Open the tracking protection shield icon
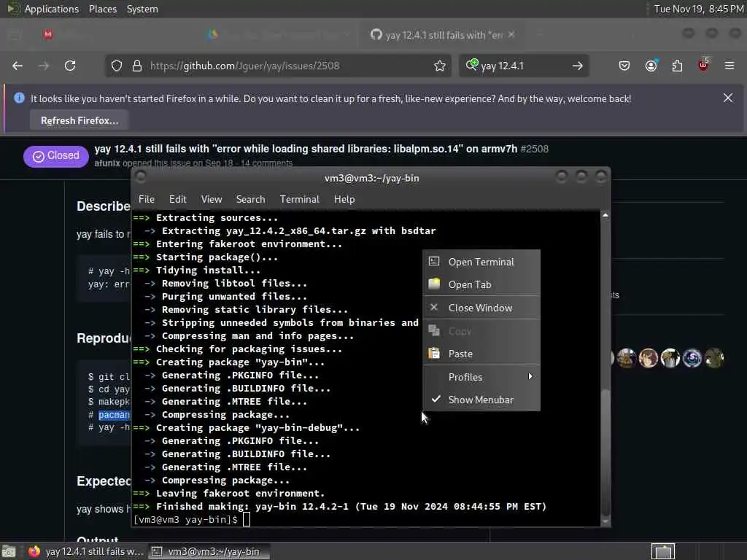This screenshot has height=560, width=747. pyautogui.click(x=117, y=66)
